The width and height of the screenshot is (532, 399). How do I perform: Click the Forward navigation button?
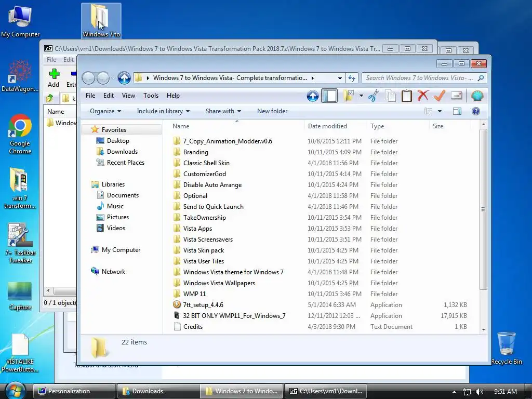click(103, 78)
